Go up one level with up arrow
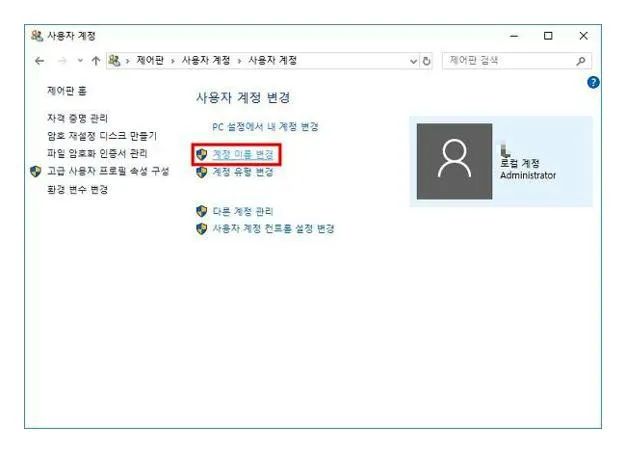 click(95, 61)
